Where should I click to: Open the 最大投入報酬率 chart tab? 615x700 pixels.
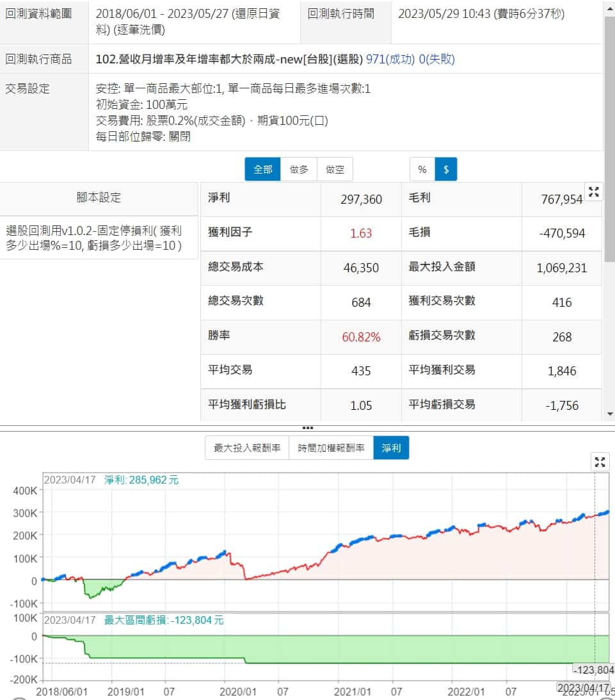[x=247, y=448]
